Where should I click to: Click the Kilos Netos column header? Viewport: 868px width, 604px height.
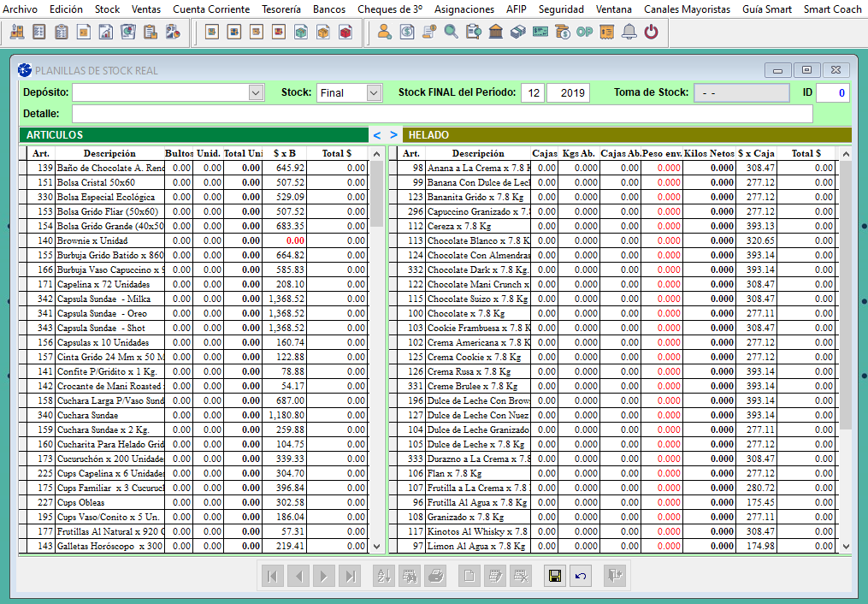pos(709,153)
